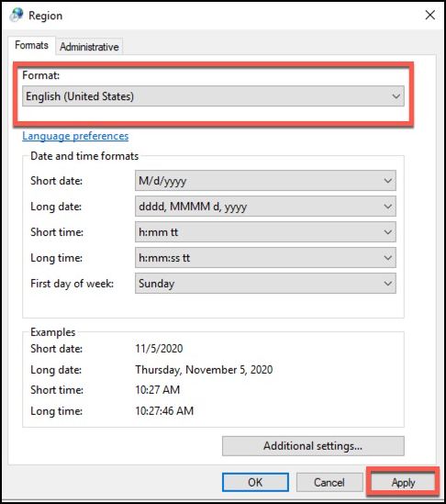446x504 pixels.
Task: Open Additional settings
Action: pos(313,446)
